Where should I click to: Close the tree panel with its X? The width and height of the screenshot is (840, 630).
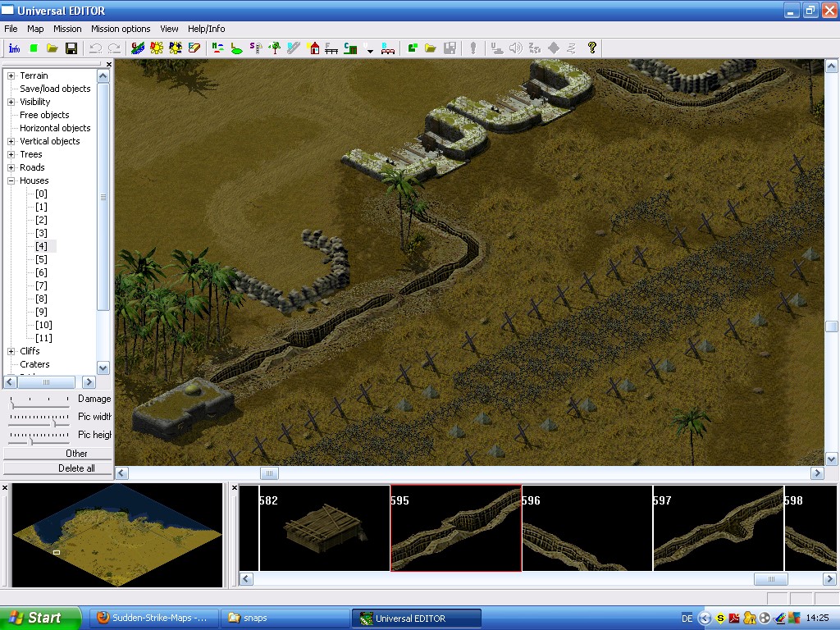[x=109, y=64]
